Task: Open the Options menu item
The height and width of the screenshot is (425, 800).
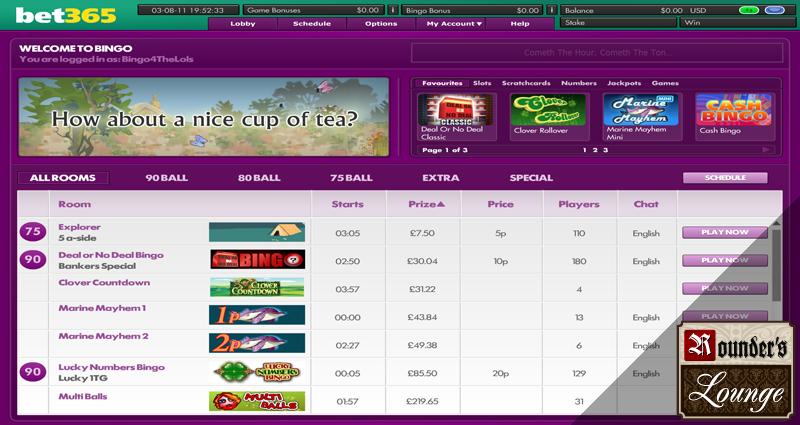Action: (381, 23)
